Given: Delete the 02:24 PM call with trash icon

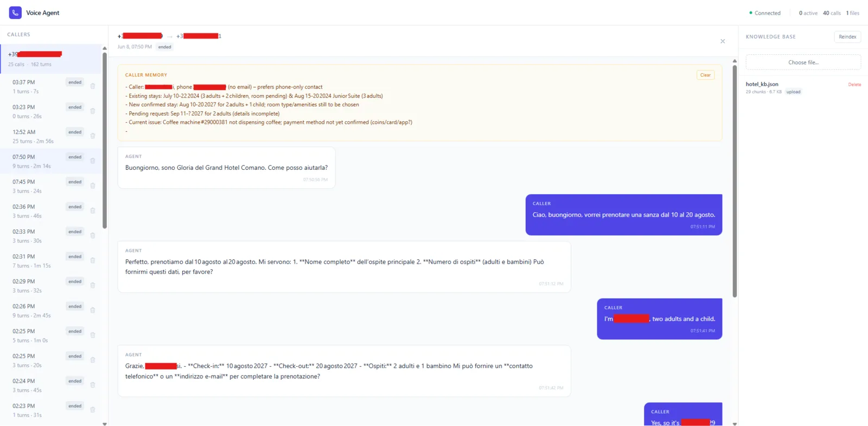Looking at the screenshot, I should tap(93, 385).
